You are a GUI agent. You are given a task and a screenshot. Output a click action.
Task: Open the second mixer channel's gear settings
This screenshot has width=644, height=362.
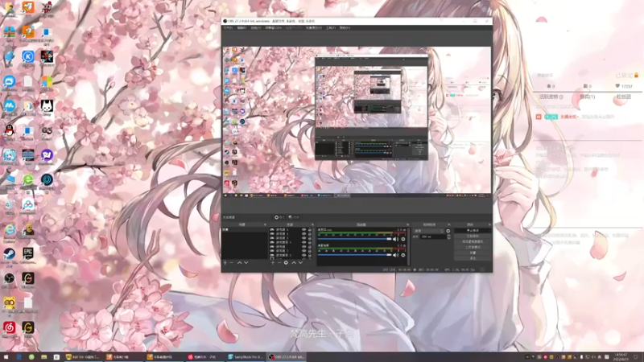tap(403, 255)
